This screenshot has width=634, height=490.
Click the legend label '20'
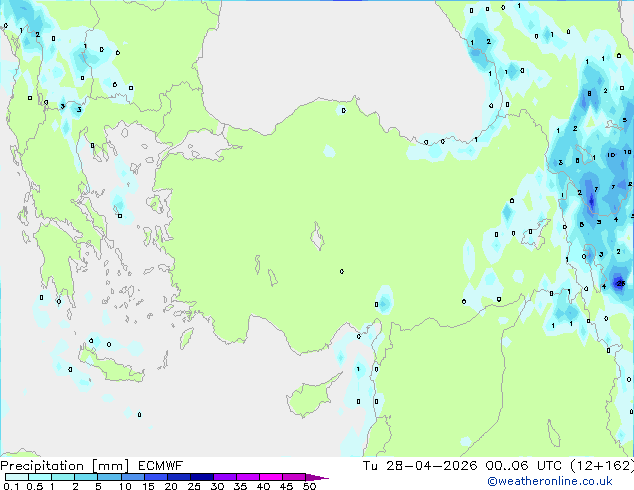(x=171, y=486)
